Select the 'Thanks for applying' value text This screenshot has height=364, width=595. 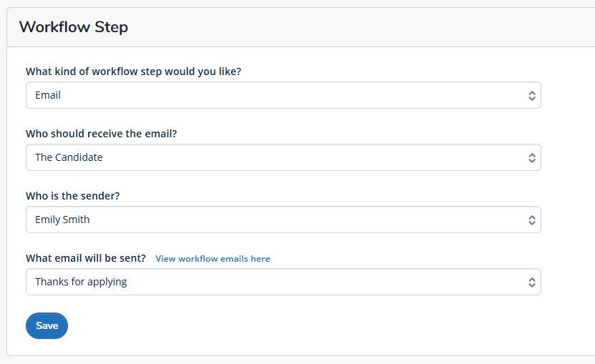point(81,282)
